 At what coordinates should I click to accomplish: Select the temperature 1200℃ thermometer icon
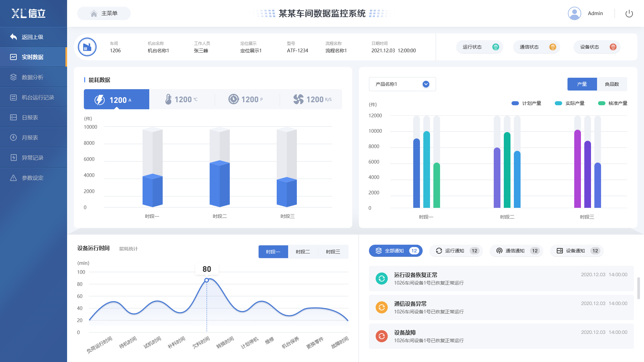click(x=168, y=99)
